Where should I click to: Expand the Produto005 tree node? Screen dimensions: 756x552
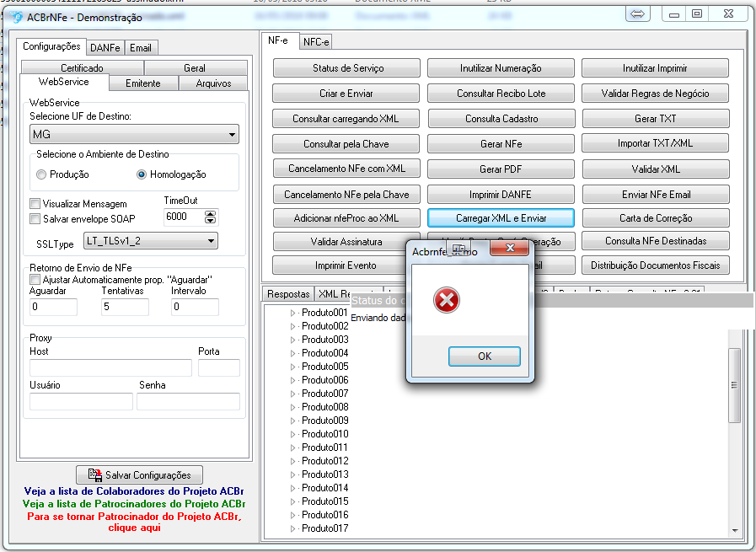(292, 367)
